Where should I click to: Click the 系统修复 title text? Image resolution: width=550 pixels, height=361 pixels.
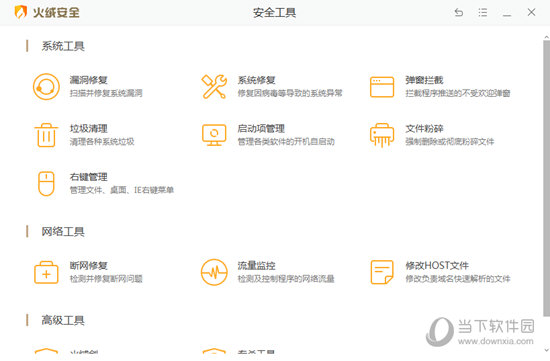[256, 80]
